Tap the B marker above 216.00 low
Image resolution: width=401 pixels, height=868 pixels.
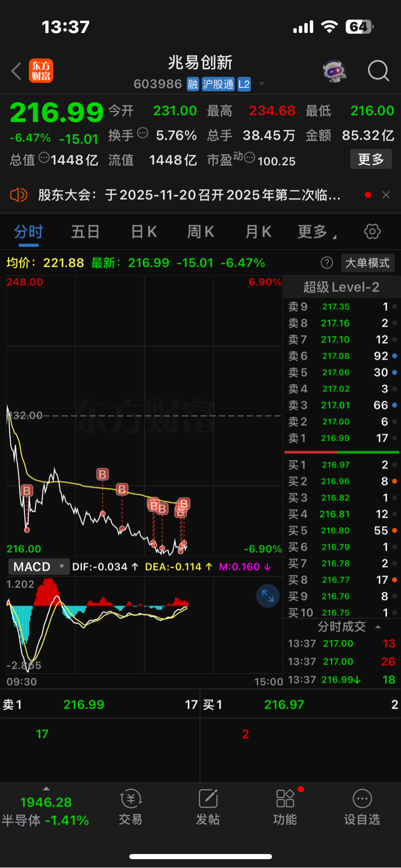pos(27,491)
